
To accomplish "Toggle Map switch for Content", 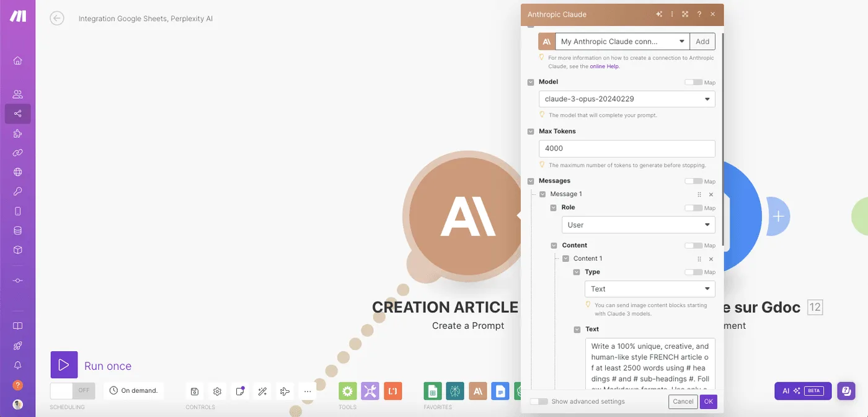I will coord(693,246).
